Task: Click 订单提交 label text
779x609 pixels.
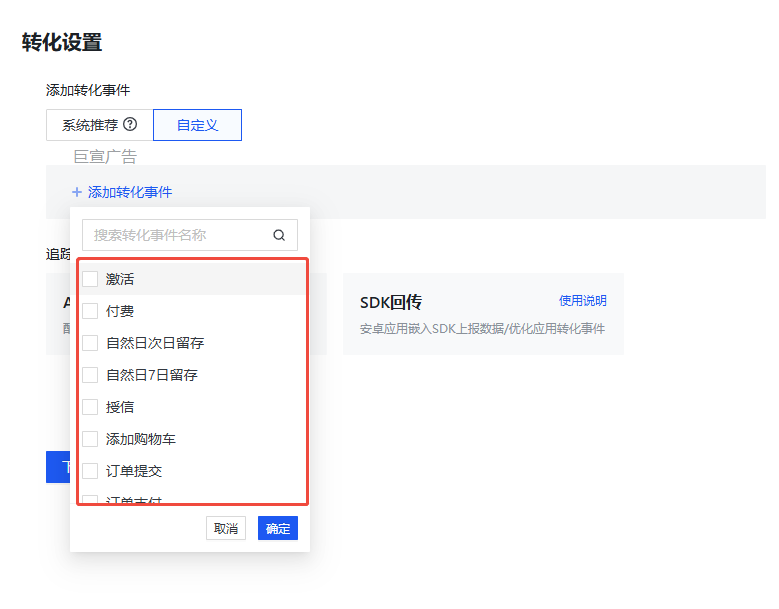Action: coord(134,470)
